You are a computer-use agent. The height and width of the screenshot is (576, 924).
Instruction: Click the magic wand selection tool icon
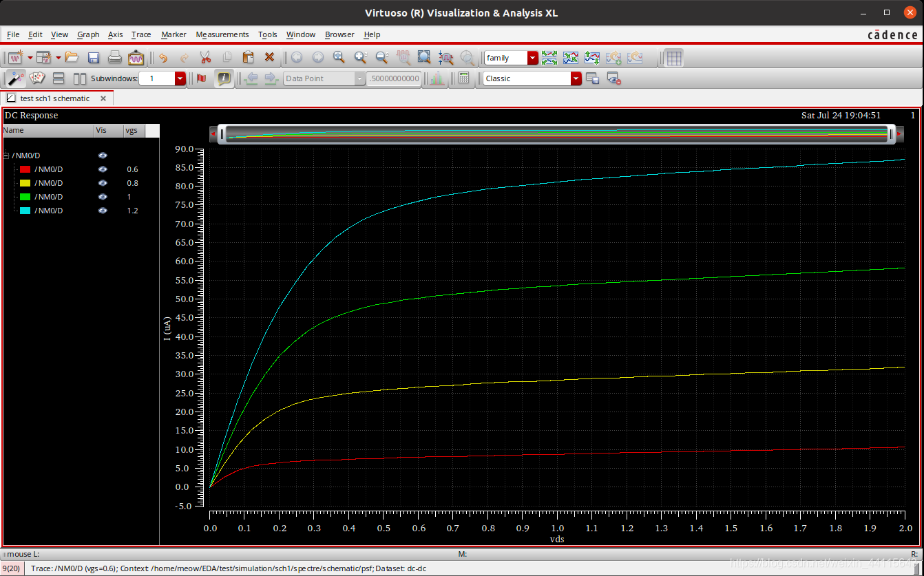click(16, 78)
